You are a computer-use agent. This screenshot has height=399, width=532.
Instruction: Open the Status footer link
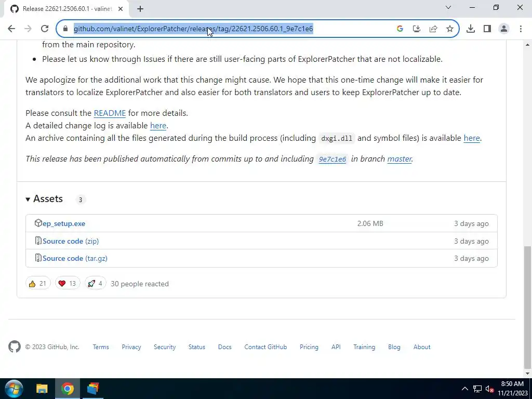click(197, 347)
